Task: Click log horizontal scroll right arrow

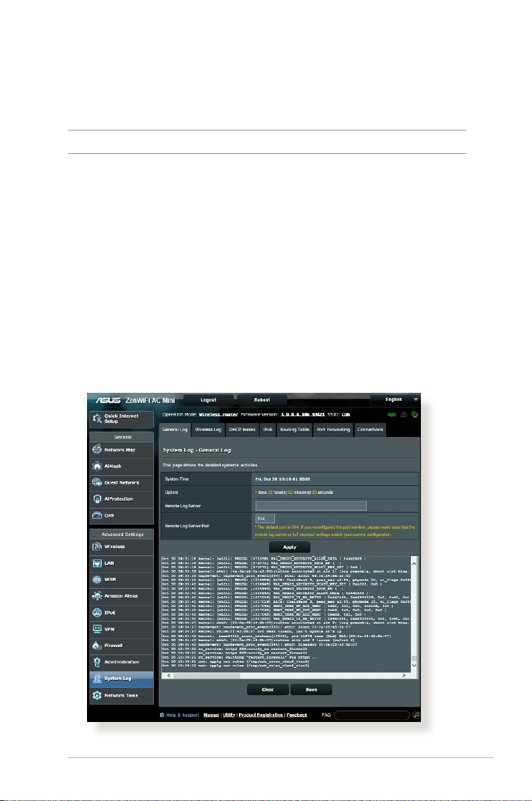Action: click(x=404, y=675)
